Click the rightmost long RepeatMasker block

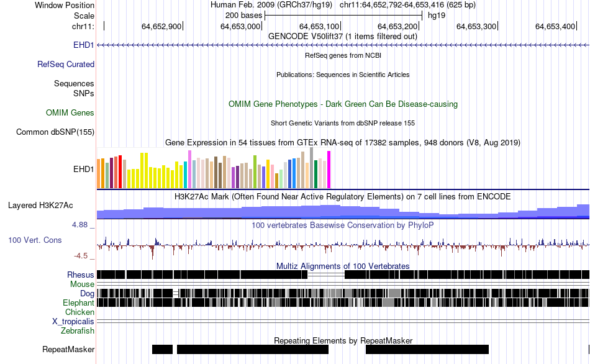click(x=427, y=349)
